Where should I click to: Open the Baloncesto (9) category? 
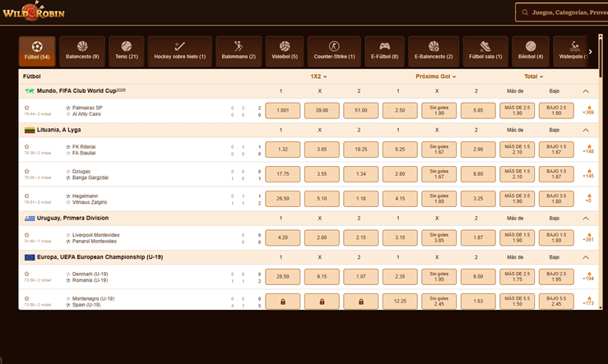pos(82,51)
